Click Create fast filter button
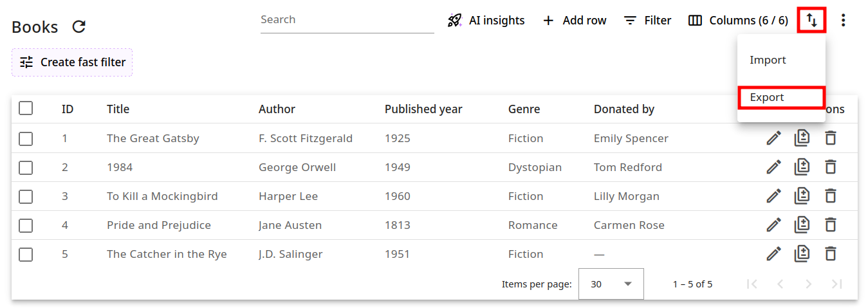Viewport: 868px width, 308px height. pos(72,62)
